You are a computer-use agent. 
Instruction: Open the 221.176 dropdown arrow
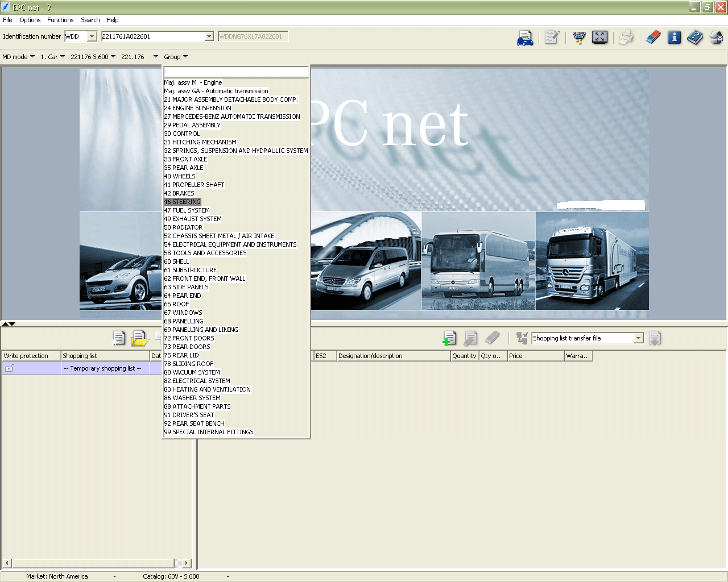point(156,57)
